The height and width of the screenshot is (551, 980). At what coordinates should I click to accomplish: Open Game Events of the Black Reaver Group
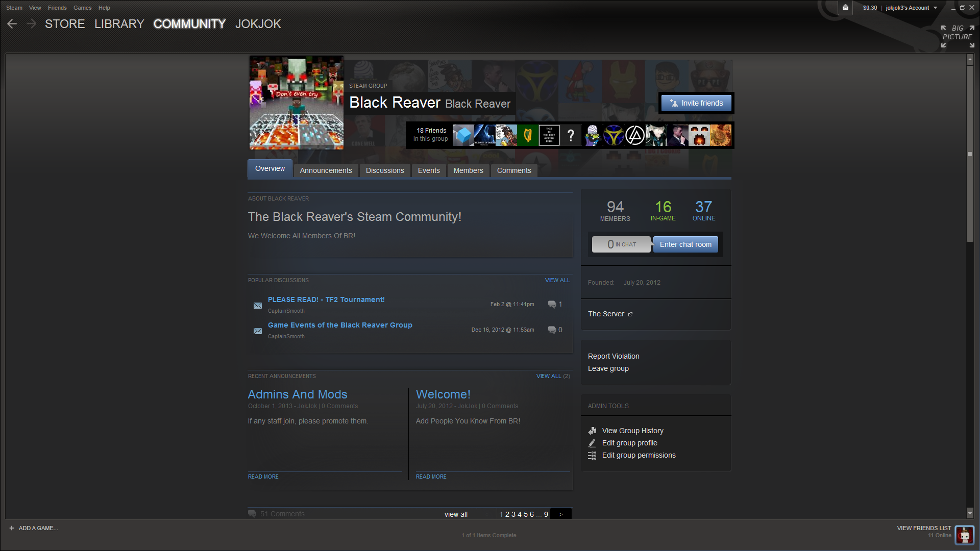340,325
